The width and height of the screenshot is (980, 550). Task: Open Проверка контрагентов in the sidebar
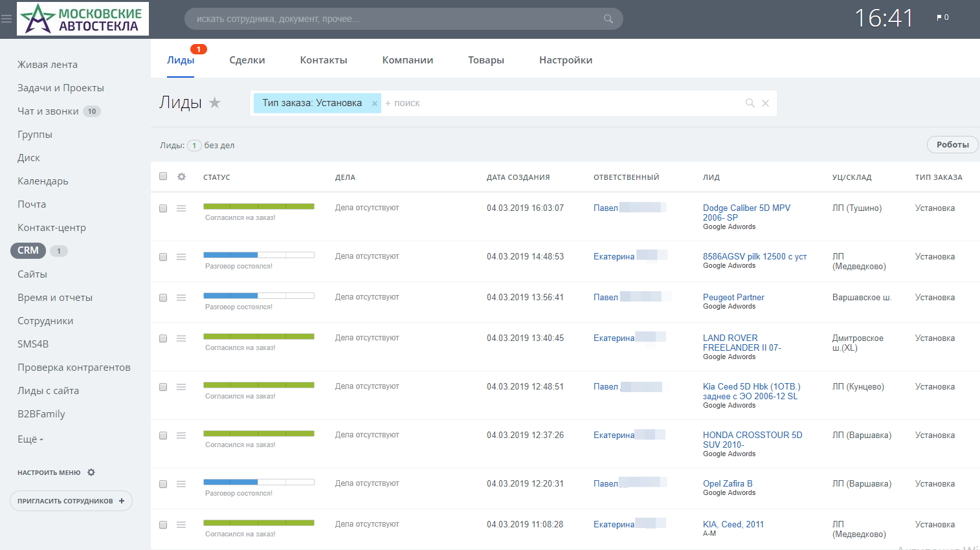74,368
